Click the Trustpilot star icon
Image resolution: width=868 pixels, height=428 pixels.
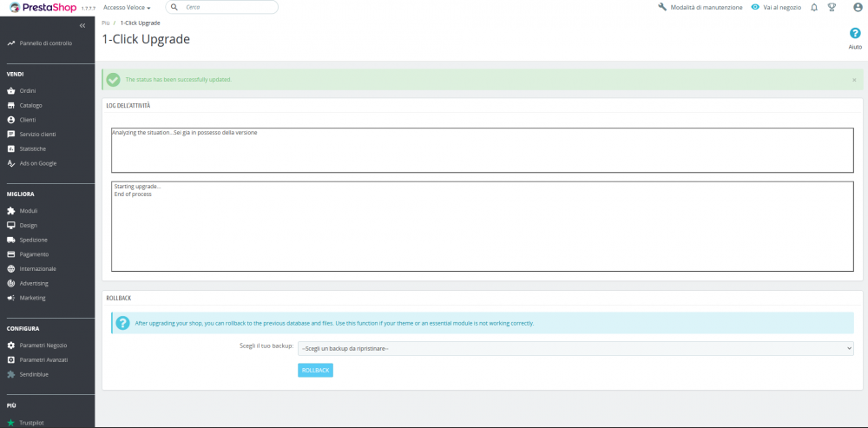10,423
